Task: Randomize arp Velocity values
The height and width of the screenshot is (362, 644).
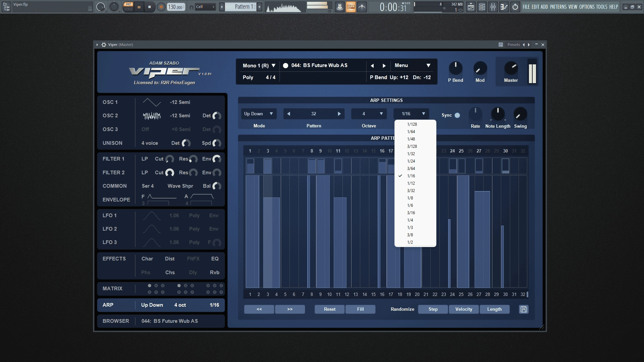Action: (464, 309)
